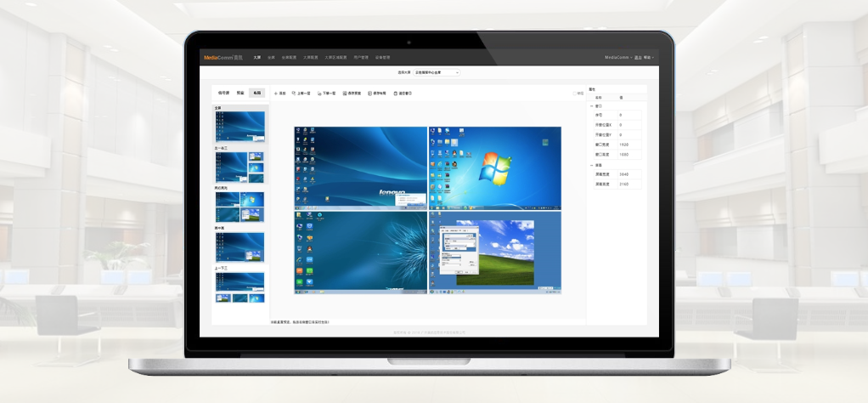This screenshot has width=868, height=403.
Task: Select the two-by-two layout thumbnail
Action: click(240, 207)
